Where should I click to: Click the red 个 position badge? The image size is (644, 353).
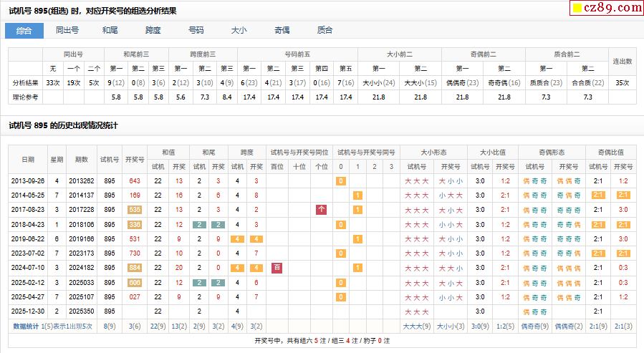click(322, 210)
